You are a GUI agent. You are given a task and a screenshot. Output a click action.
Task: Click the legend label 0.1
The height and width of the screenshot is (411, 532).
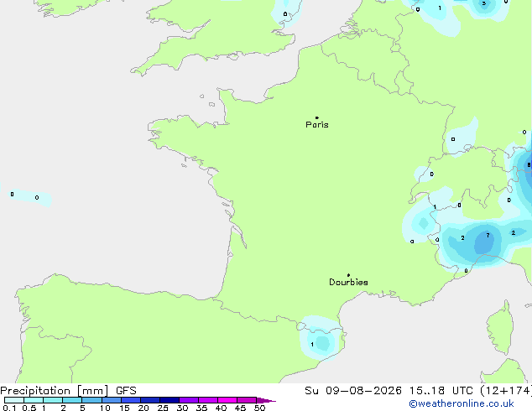pyautogui.click(x=9, y=408)
